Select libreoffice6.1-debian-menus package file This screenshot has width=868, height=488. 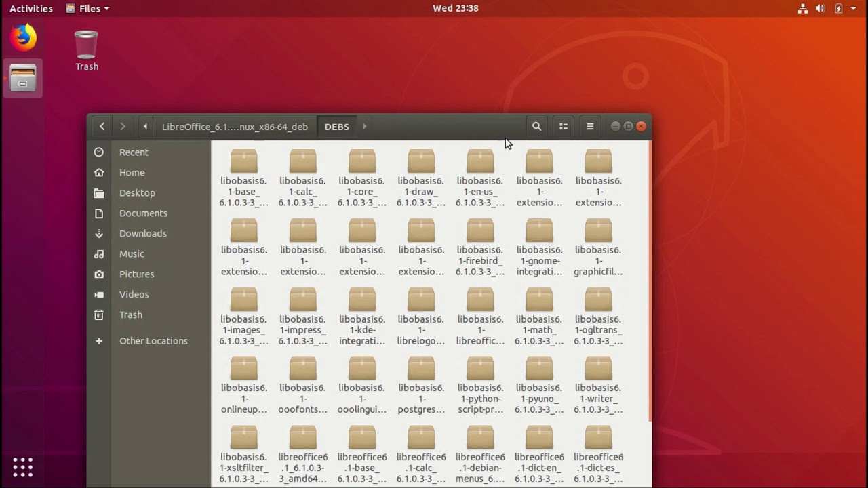[480, 455]
